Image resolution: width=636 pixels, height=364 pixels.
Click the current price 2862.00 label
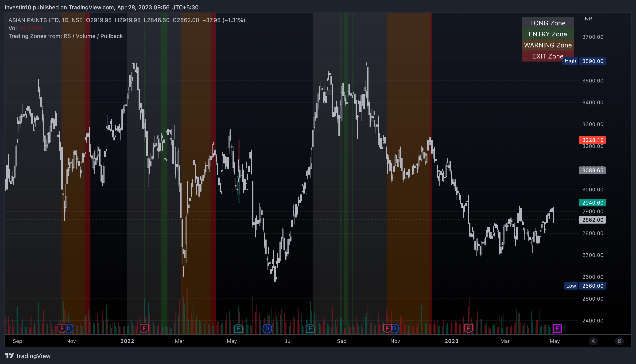[x=593, y=220]
